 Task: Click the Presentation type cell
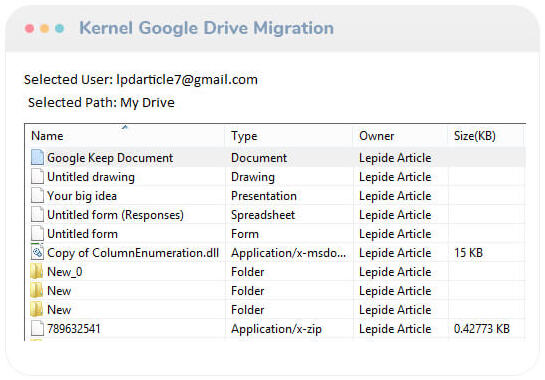[264, 196]
